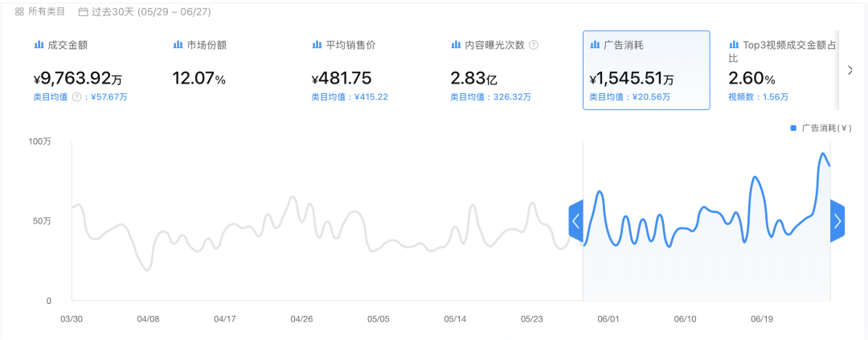This screenshot has height=340, width=868.
Task: Click the ¥481.75 average price value
Action: pyautogui.click(x=342, y=79)
